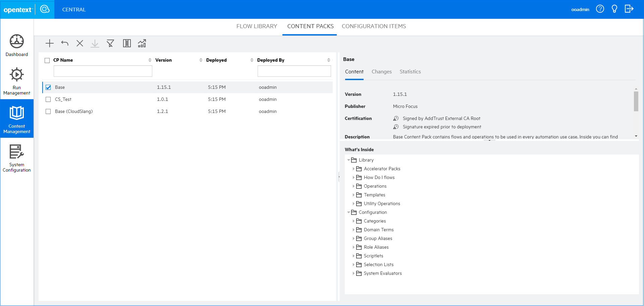The width and height of the screenshot is (644, 306).
Task: Navigate to Run Management in the sidebar
Action: tap(17, 80)
